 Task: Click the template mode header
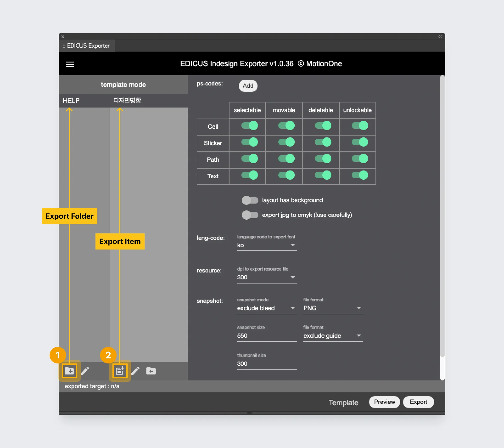123,85
